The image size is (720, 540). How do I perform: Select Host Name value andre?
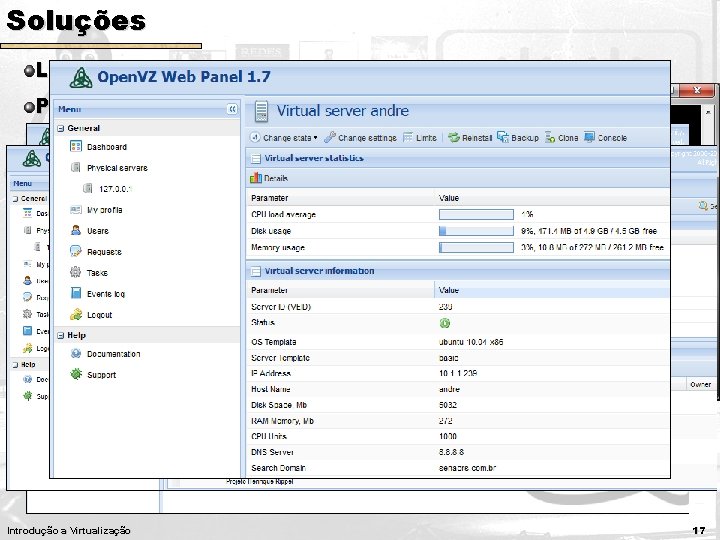(x=449, y=389)
